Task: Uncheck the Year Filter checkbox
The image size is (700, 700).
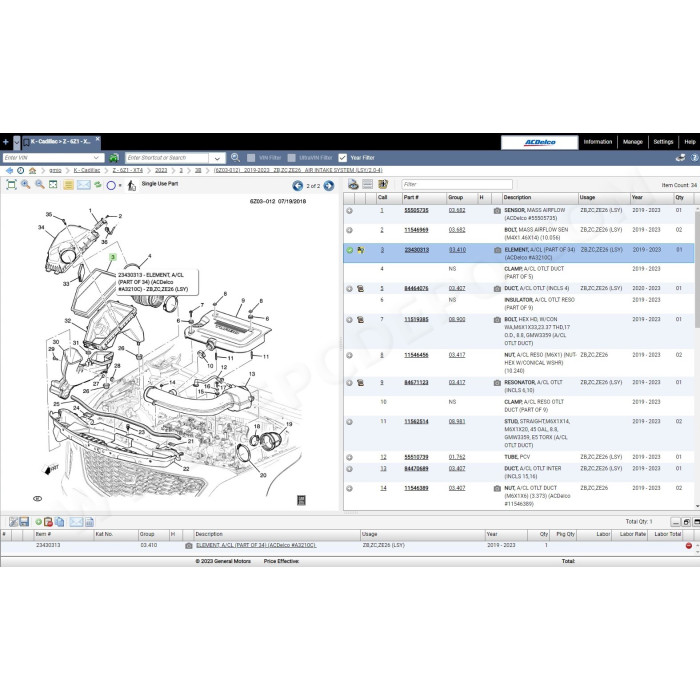Action: point(342,158)
